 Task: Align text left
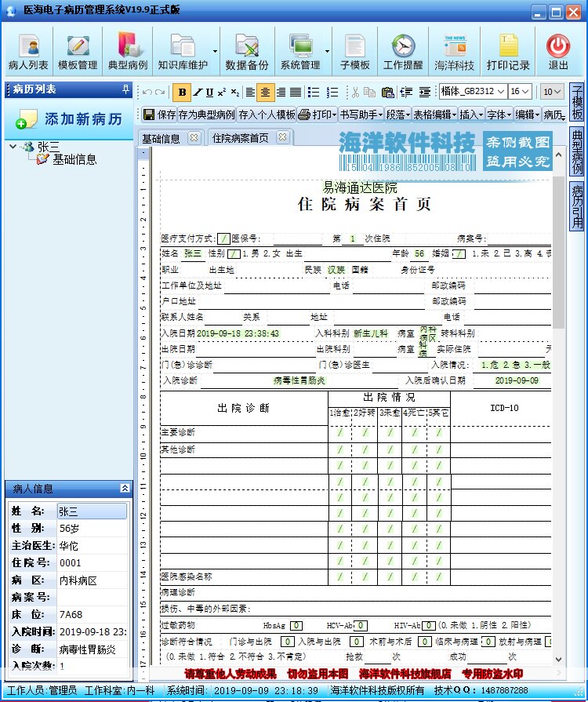click(250, 93)
